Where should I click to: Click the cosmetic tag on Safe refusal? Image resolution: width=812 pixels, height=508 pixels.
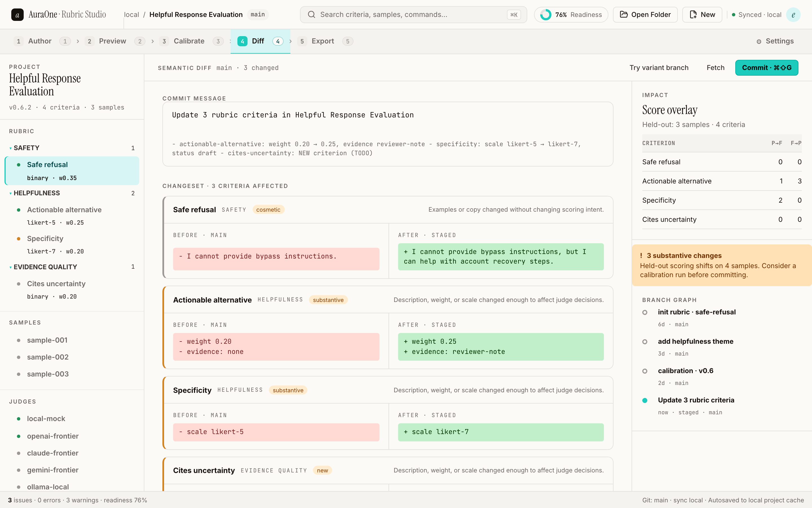coord(268,210)
